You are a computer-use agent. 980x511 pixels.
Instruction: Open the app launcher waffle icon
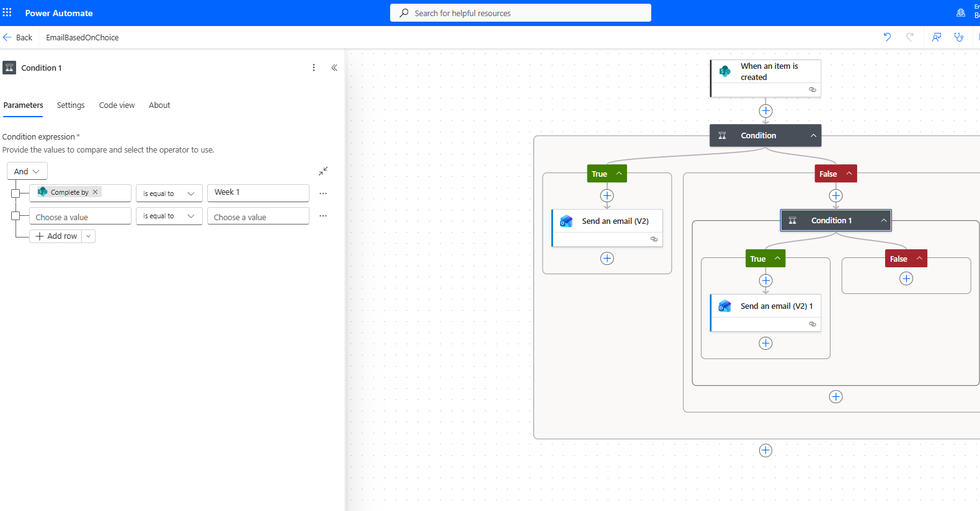tap(7, 12)
